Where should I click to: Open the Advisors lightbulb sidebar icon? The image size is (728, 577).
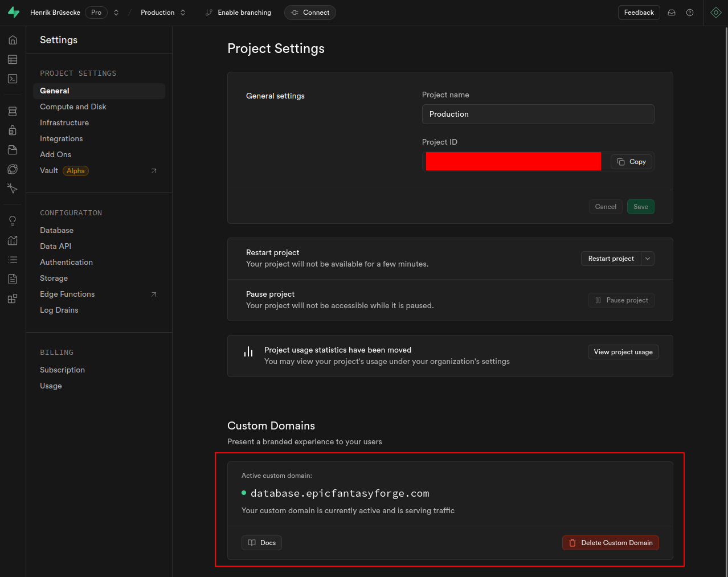coord(13,221)
